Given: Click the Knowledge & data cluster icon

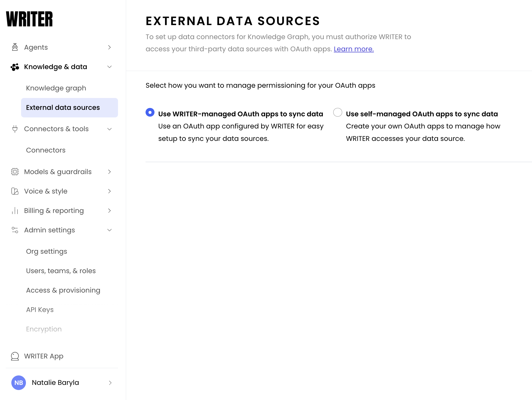Looking at the screenshot, I should [x=15, y=67].
